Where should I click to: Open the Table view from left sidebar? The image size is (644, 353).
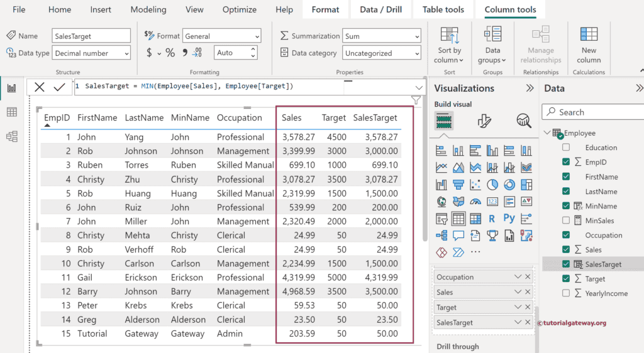pyautogui.click(x=11, y=112)
